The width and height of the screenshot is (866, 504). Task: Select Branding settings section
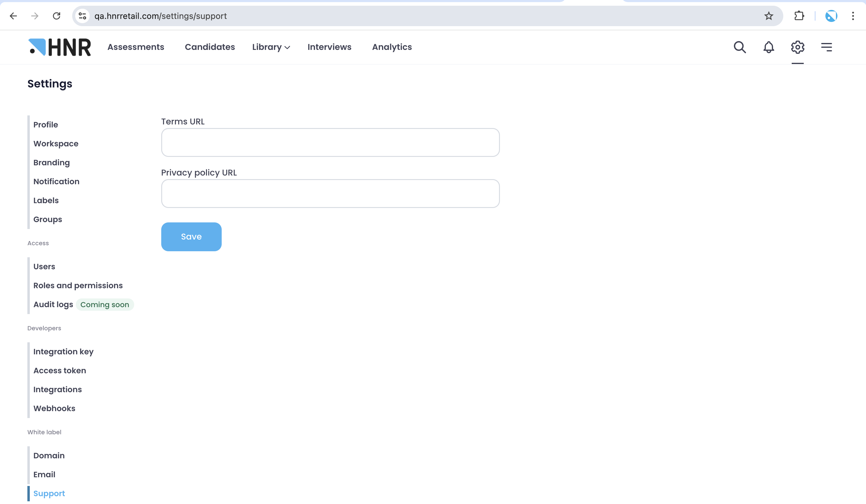51,162
